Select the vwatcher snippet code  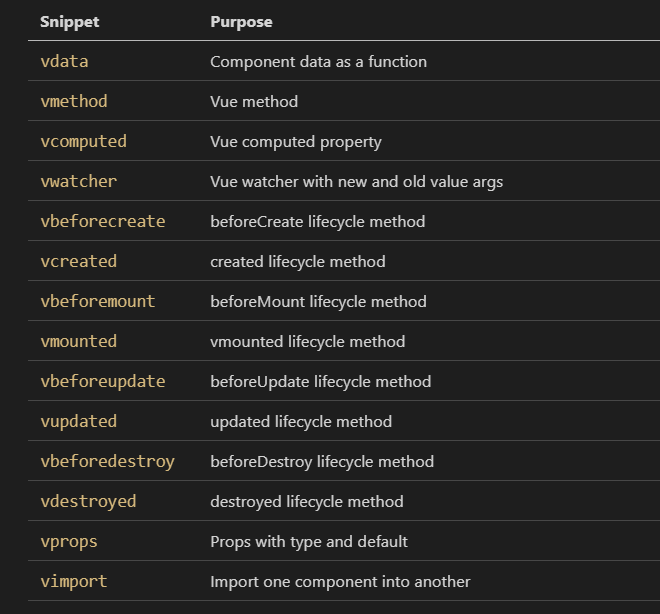79,181
